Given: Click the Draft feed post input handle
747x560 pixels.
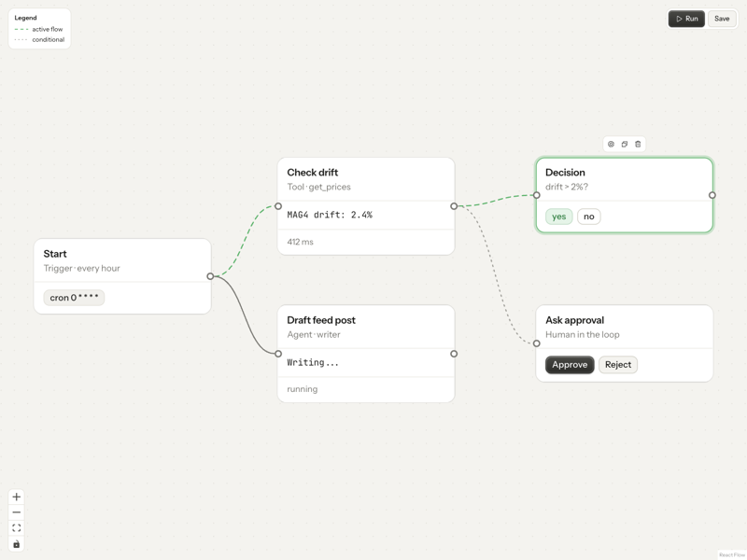Looking at the screenshot, I should coord(278,354).
